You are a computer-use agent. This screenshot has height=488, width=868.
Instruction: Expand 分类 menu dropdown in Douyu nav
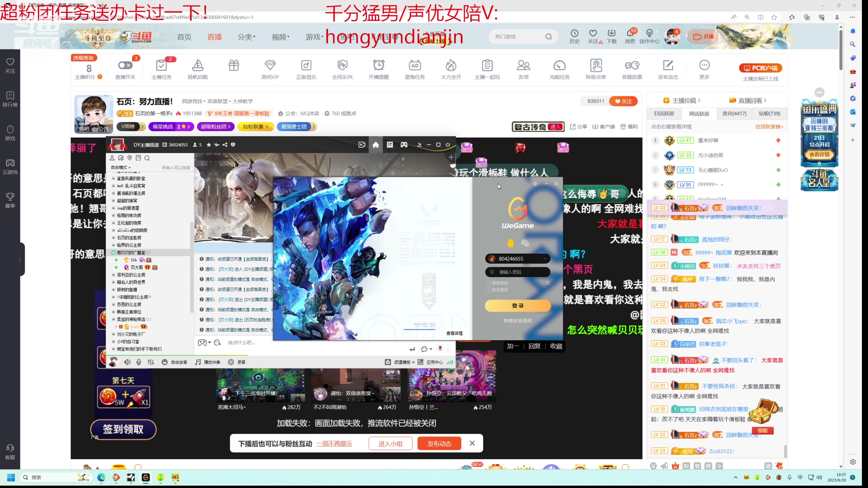point(246,37)
